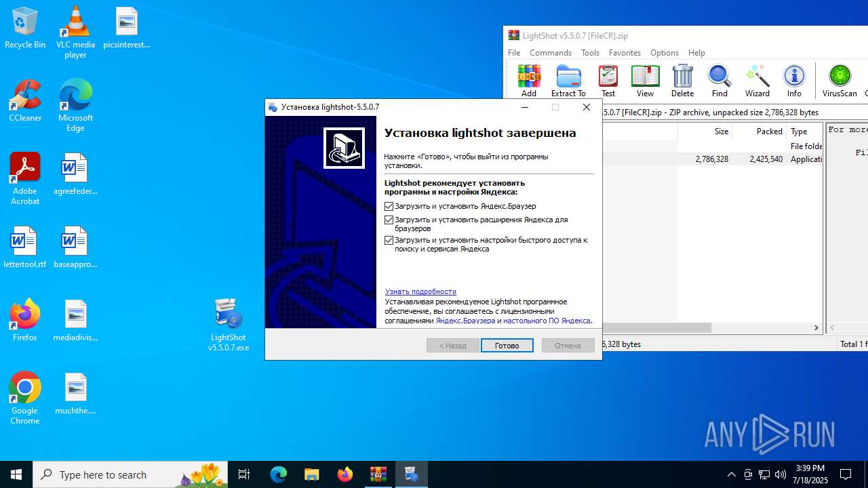Open Google Chrome desktop shortcut
868x488 pixels.
(x=25, y=399)
